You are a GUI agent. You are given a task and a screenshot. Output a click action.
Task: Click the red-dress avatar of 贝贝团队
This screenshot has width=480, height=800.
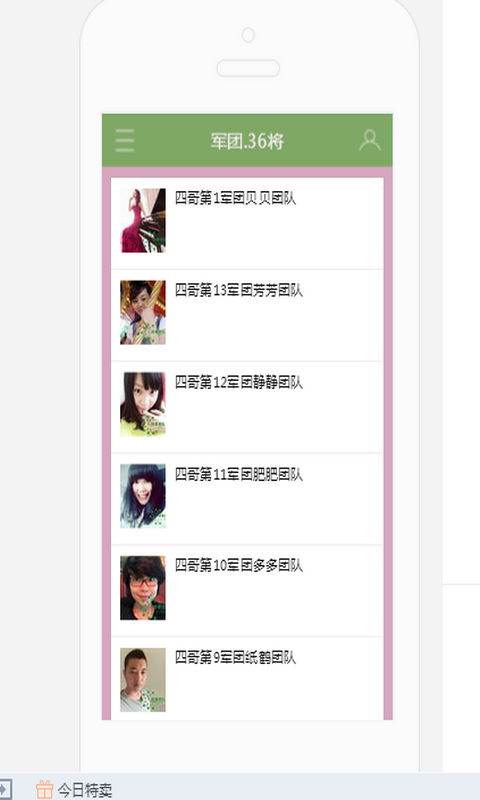143,220
